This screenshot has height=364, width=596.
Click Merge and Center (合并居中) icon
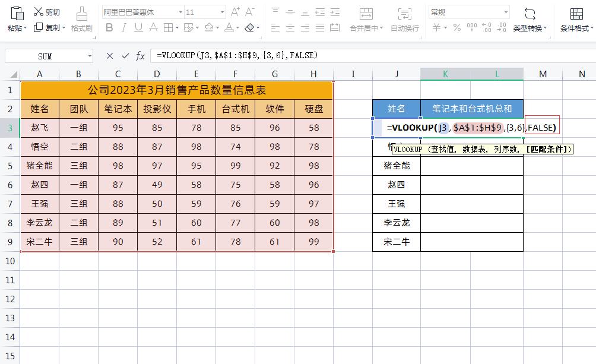tap(366, 14)
